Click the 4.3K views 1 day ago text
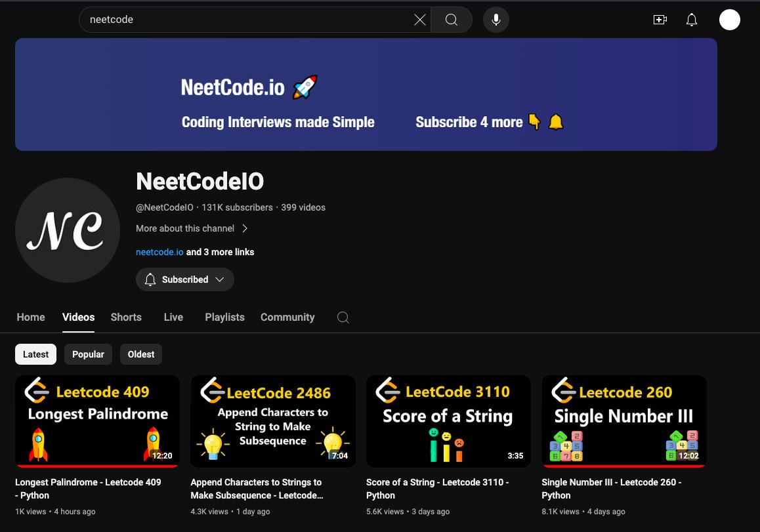Image resolution: width=760 pixels, height=532 pixels. 230,512
